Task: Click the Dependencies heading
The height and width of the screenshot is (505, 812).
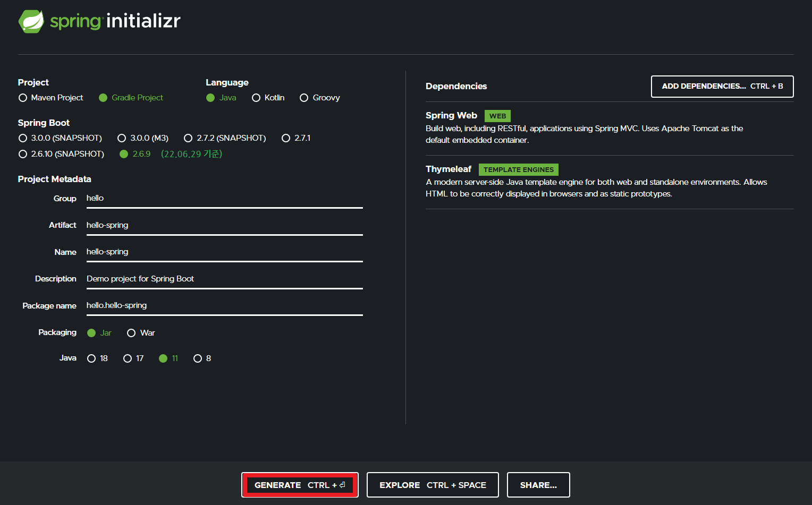Action: point(456,86)
